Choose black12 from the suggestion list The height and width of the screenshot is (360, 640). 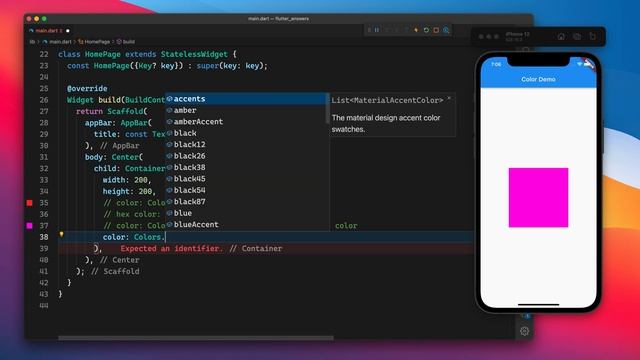click(246, 144)
